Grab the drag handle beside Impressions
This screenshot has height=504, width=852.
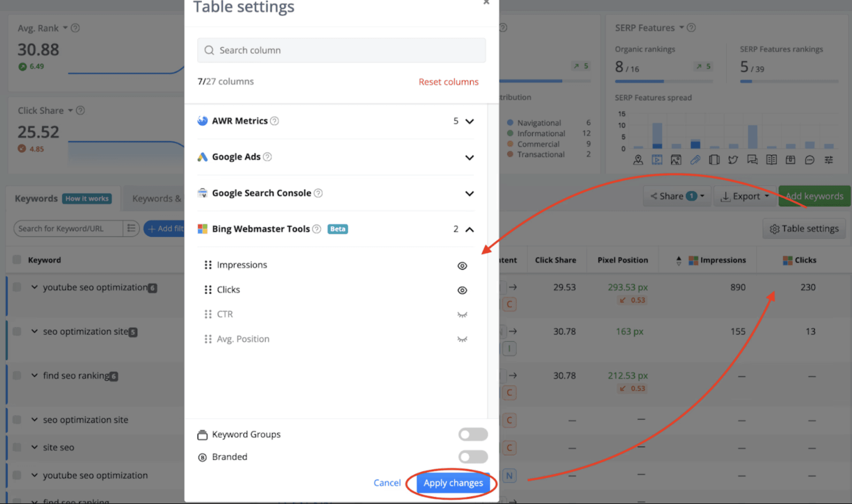click(208, 265)
